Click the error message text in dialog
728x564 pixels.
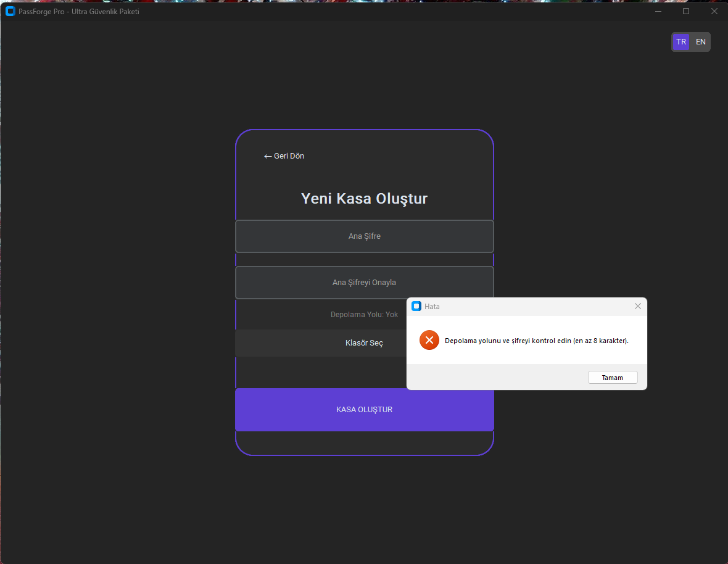pos(536,341)
